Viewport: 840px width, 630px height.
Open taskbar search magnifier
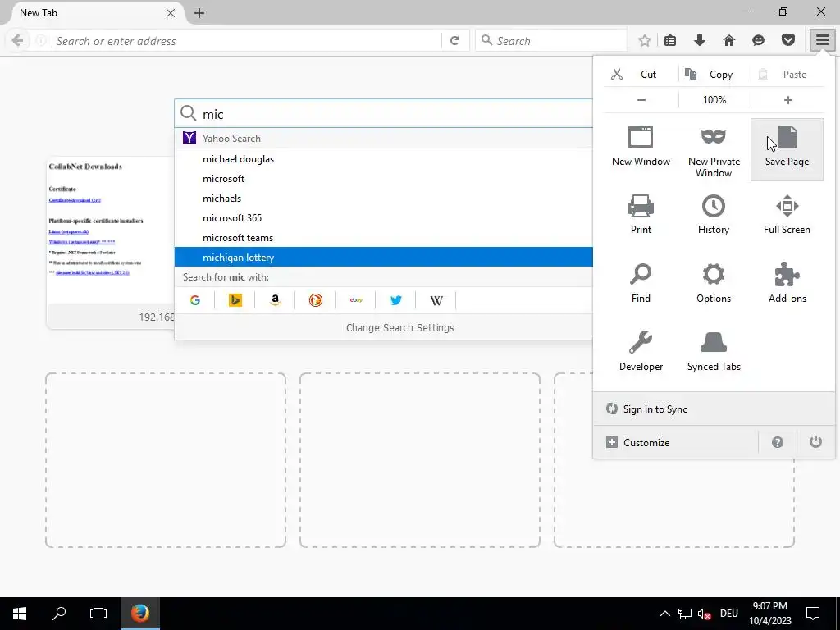click(x=59, y=614)
